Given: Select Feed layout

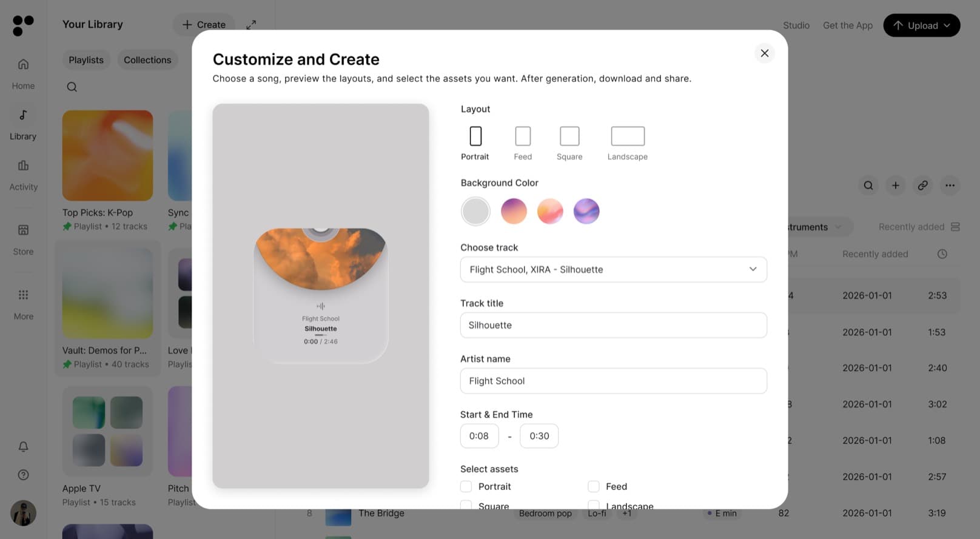Looking at the screenshot, I should (x=523, y=143).
